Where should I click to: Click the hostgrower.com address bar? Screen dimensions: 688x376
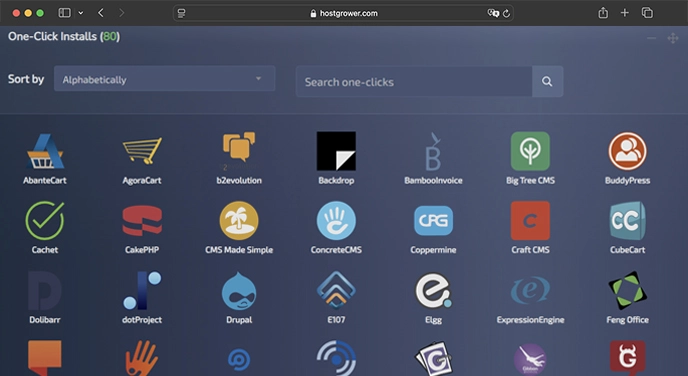point(344,13)
